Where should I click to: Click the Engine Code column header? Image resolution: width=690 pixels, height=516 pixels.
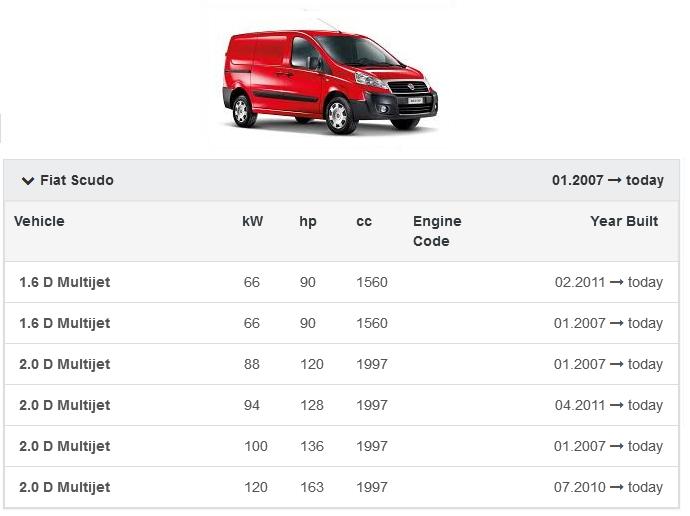[437, 231]
